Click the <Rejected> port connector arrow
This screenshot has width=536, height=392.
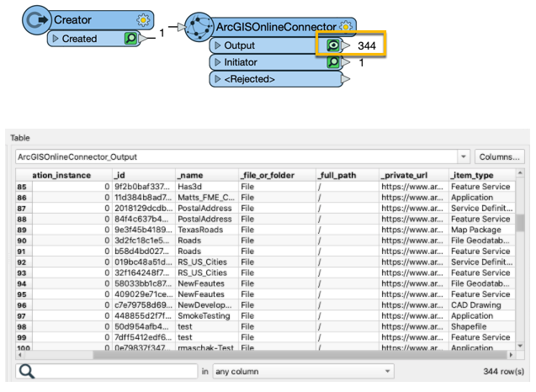coord(346,79)
